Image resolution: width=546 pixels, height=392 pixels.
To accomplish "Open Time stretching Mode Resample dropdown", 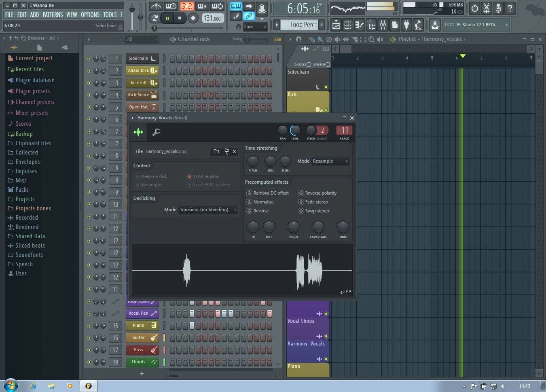I will click(x=330, y=161).
